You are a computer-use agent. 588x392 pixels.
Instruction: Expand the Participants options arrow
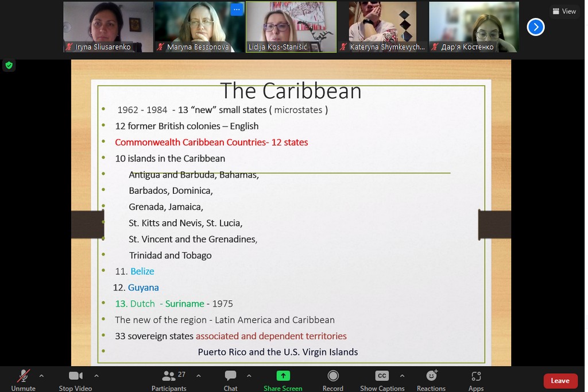point(198,376)
